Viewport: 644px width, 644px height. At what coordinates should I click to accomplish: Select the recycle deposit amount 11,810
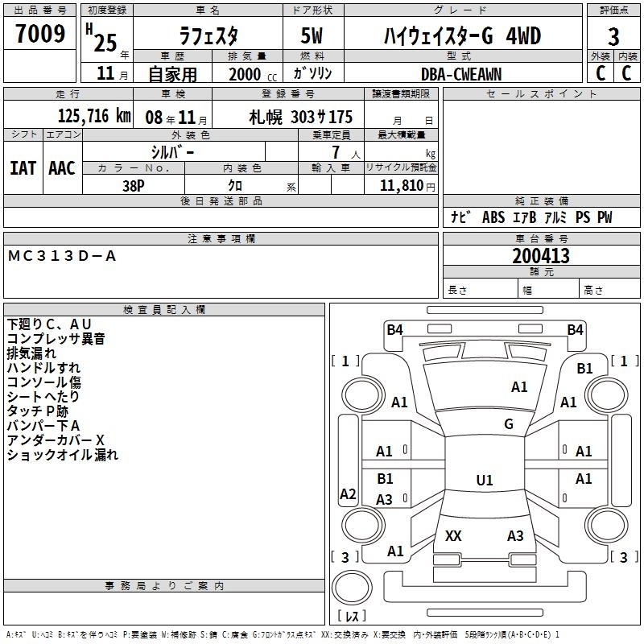point(400,185)
